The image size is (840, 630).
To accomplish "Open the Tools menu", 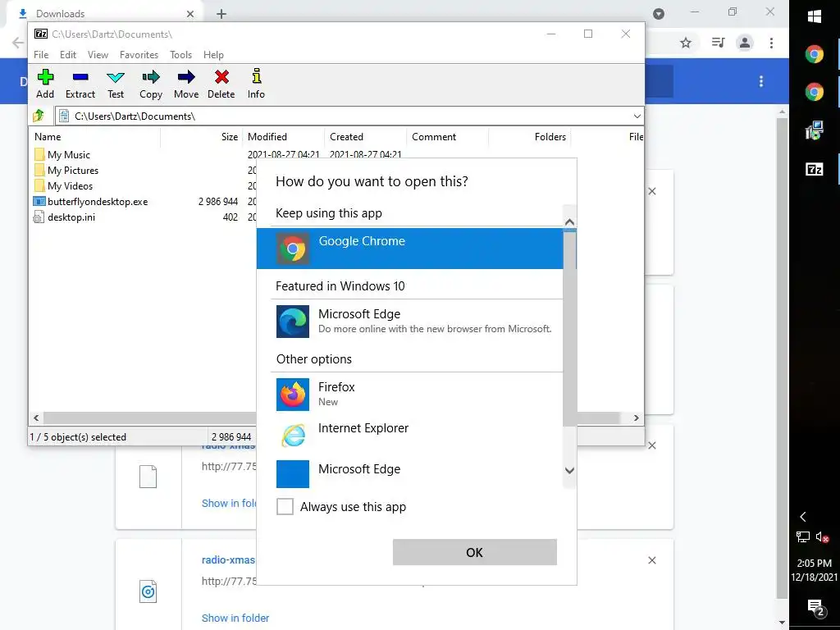I will click(181, 55).
